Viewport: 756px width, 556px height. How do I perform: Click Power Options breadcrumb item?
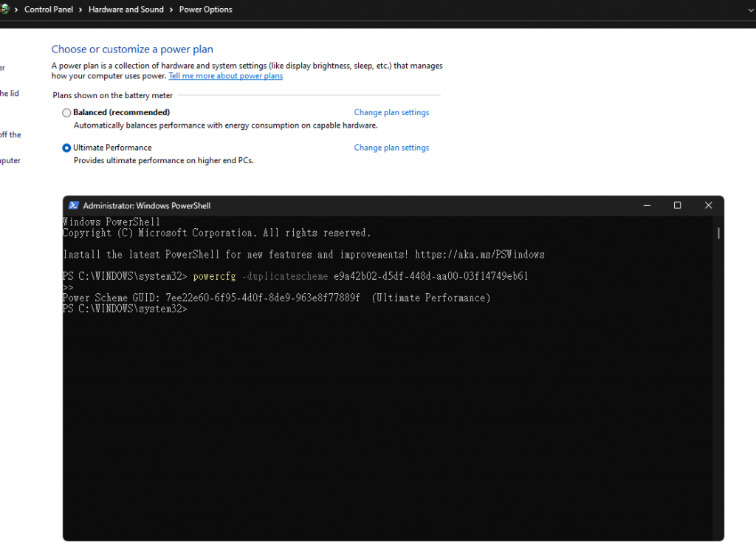click(x=205, y=9)
